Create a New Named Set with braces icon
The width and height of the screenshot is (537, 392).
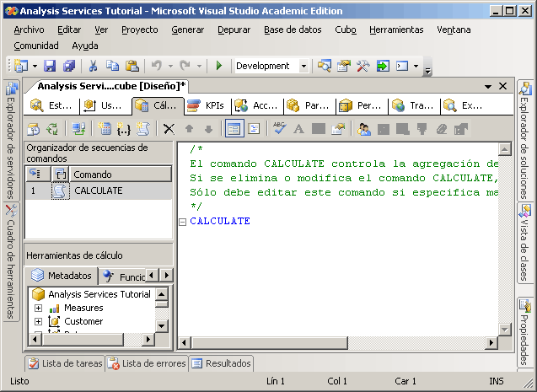124,129
